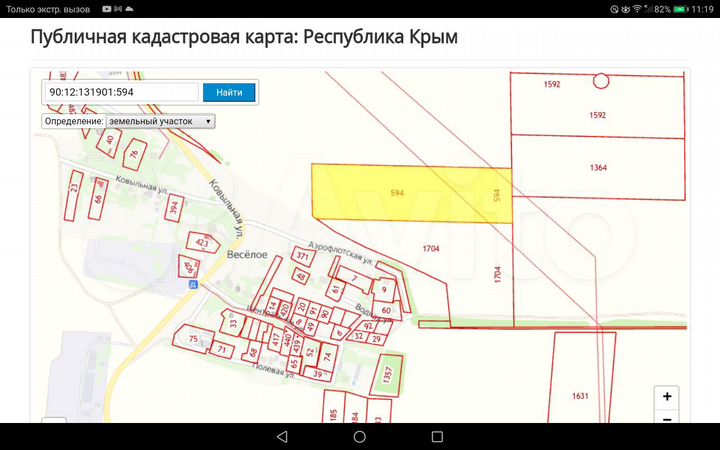Tap the YouTube notification icon in status bar
Image resolution: width=720 pixels, height=450 pixels.
pyautogui.click(x=107, y=9)
